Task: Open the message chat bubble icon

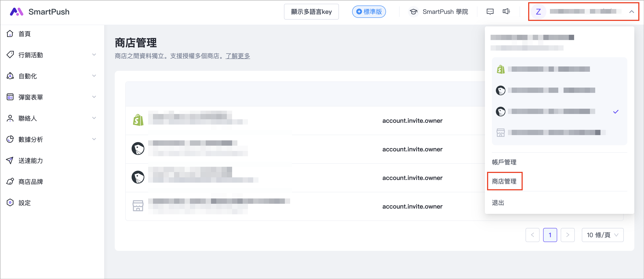Action: (490, 12)
